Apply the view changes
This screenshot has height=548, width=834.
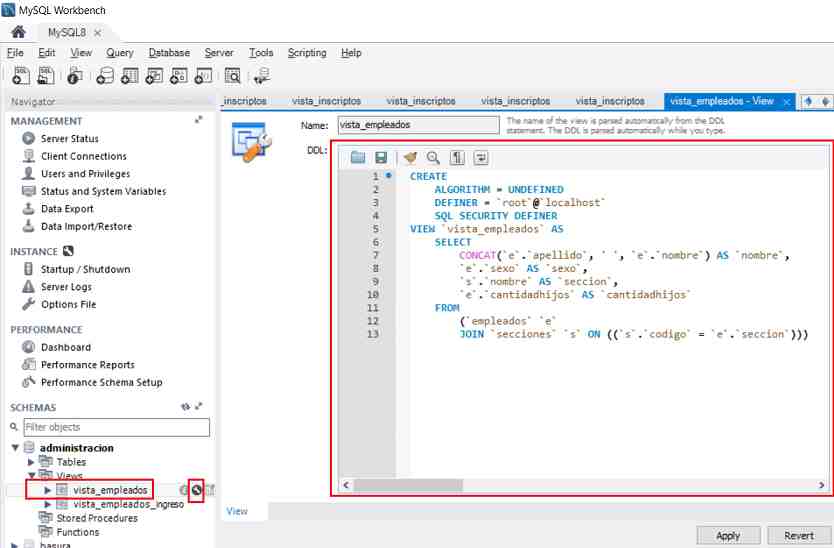click(x=728, y=536)
